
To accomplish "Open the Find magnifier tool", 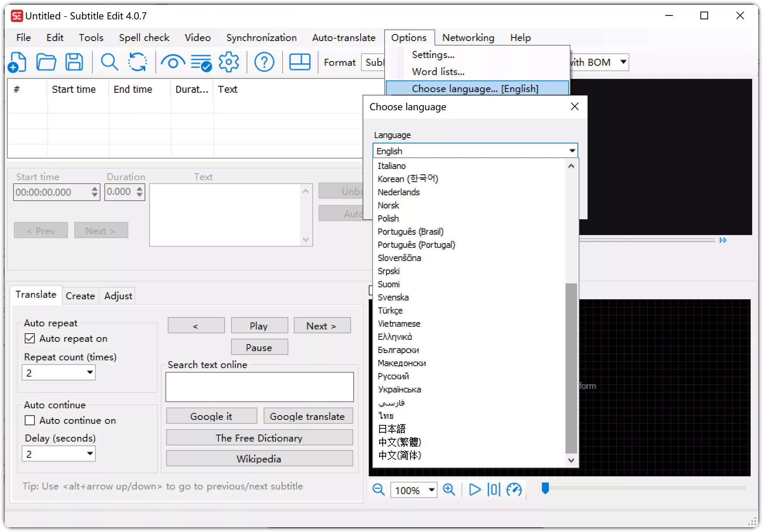I will pyautogui.click(x=109, y=62).
